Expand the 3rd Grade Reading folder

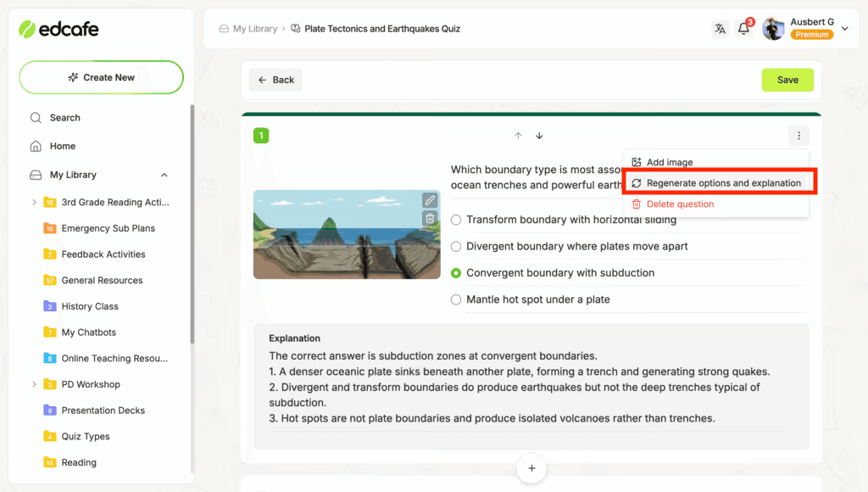pyautogui.click(x=34, y=202)
